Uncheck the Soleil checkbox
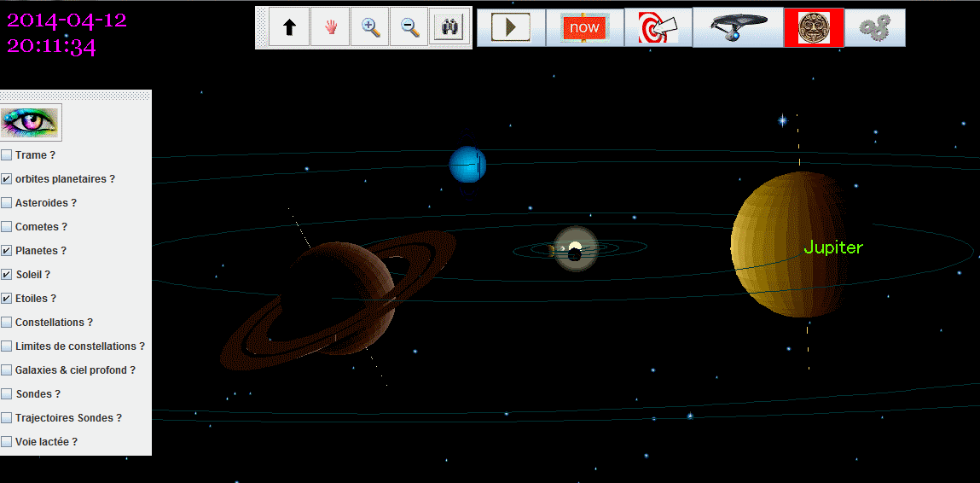 point(6,274)
